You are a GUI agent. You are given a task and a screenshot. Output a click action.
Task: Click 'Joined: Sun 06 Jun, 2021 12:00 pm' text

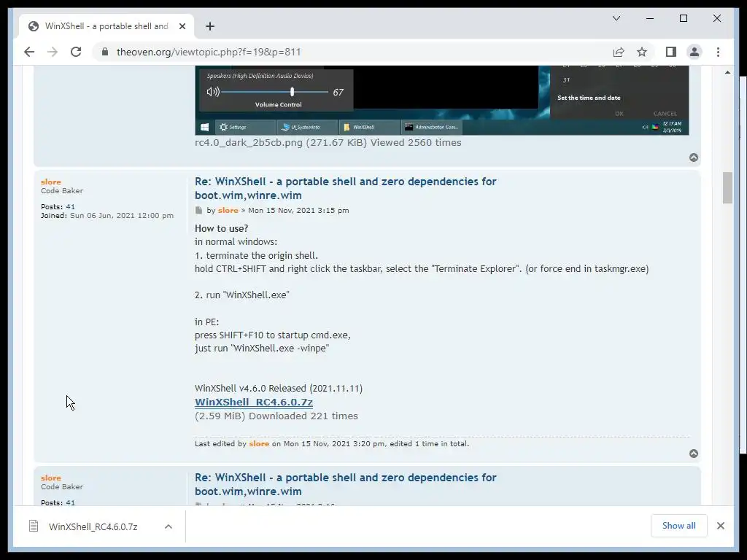(107, 216)
